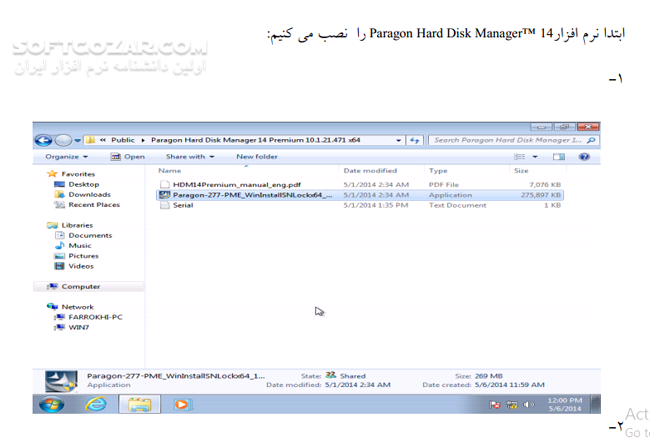Image resolution: width=650 pixels, height=448 pixels.
Task: Launch Internet Explorer from taskbar
Action: (96, 404)
